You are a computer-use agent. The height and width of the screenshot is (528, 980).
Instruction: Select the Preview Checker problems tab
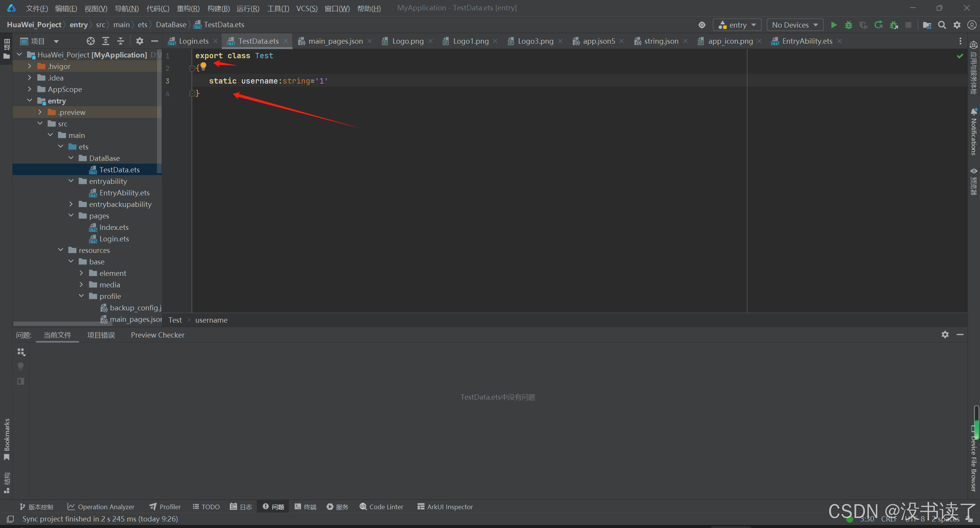point(157,335)
